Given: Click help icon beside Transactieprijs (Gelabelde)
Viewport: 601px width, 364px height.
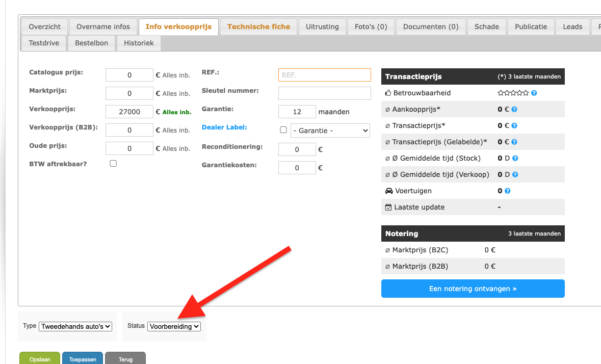Looking at the screenshot, I should (514, 142).
